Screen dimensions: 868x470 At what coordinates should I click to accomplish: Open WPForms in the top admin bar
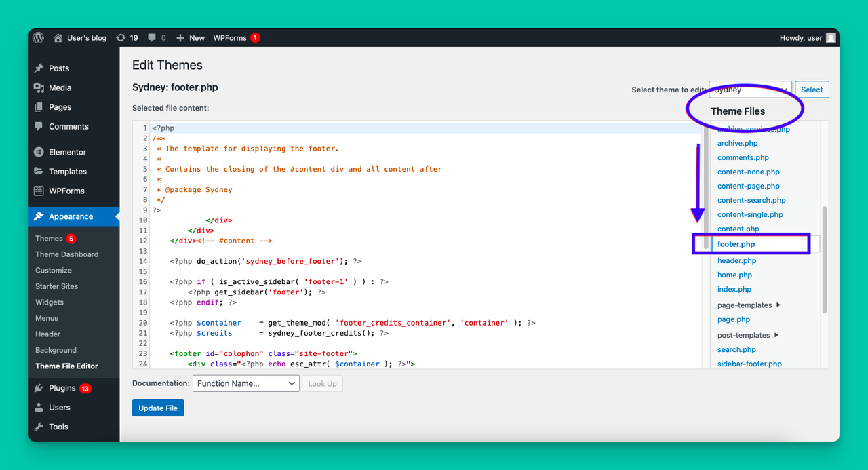[x=230, y=38]
